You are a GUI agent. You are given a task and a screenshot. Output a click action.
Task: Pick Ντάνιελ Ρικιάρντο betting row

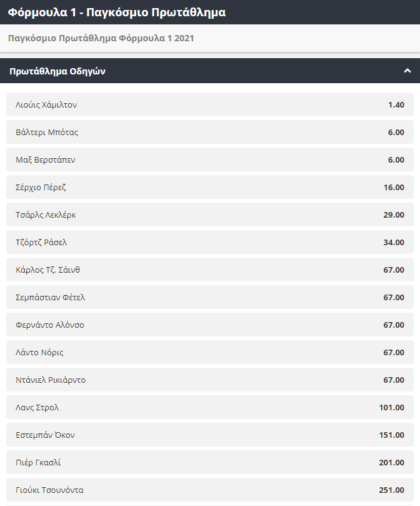pos(209,380)
